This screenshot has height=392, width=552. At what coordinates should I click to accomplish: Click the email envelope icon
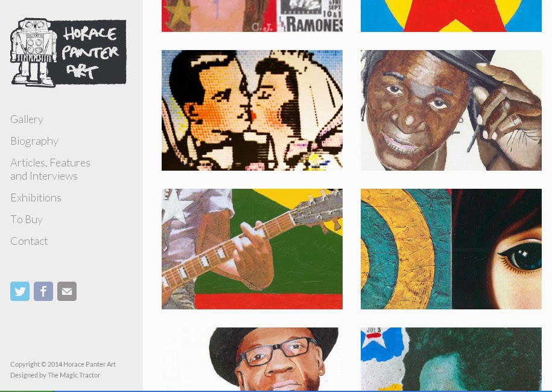pos(67,291)
